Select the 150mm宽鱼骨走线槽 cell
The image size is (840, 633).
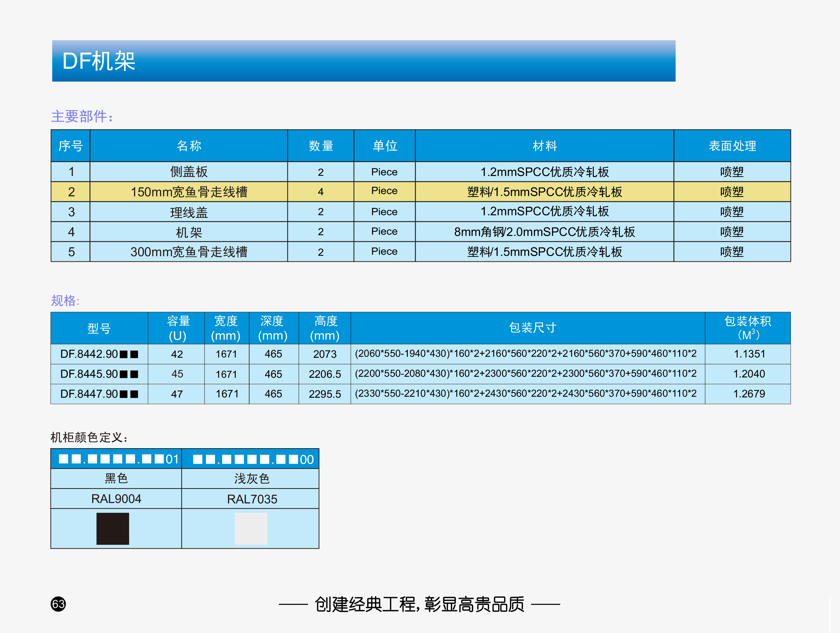(x=189, y=192)
